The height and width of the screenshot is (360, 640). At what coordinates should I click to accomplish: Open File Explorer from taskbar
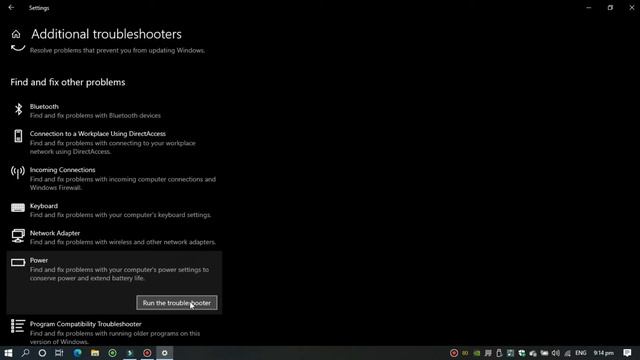[x=95, y=353]
